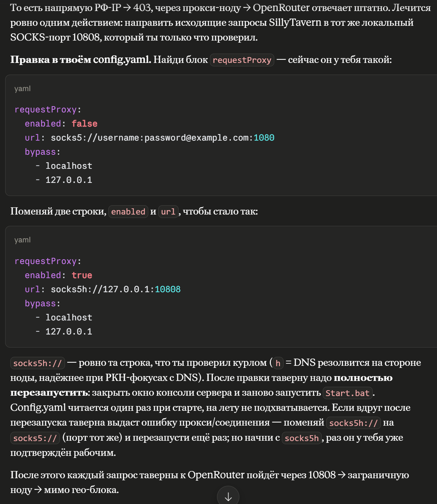This screenshot has width=437, height=504.
Task: Click requestProxy: key in the first code block
Action: tap(48, 110)
